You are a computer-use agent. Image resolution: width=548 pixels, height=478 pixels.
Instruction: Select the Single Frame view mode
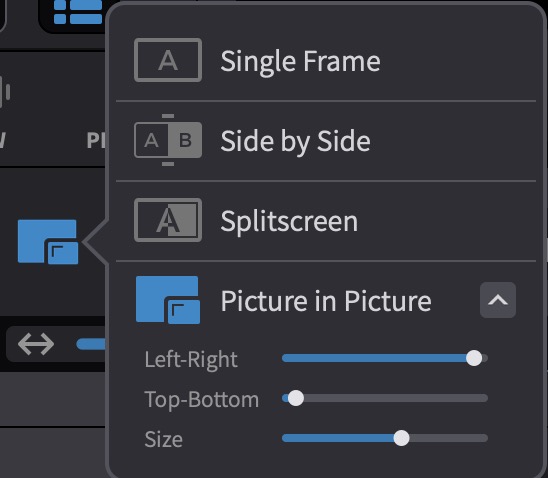point(326,60)
